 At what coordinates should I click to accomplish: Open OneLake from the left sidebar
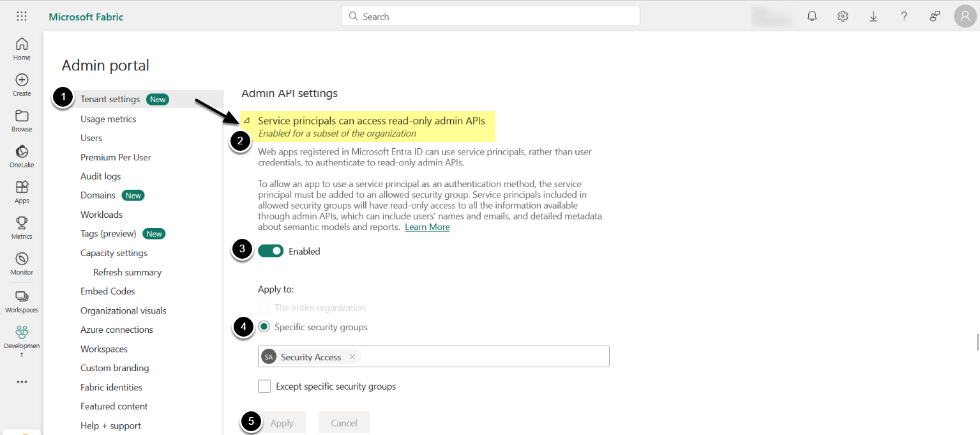pos(22,156)
